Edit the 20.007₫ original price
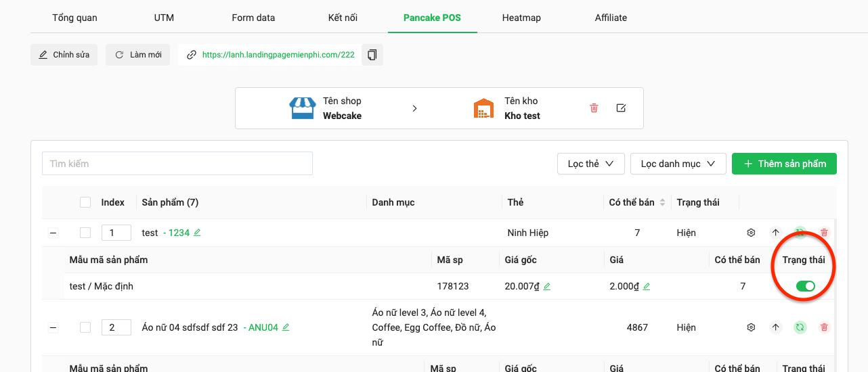Viewport: 868px width, 372px height. click(547, 287)
